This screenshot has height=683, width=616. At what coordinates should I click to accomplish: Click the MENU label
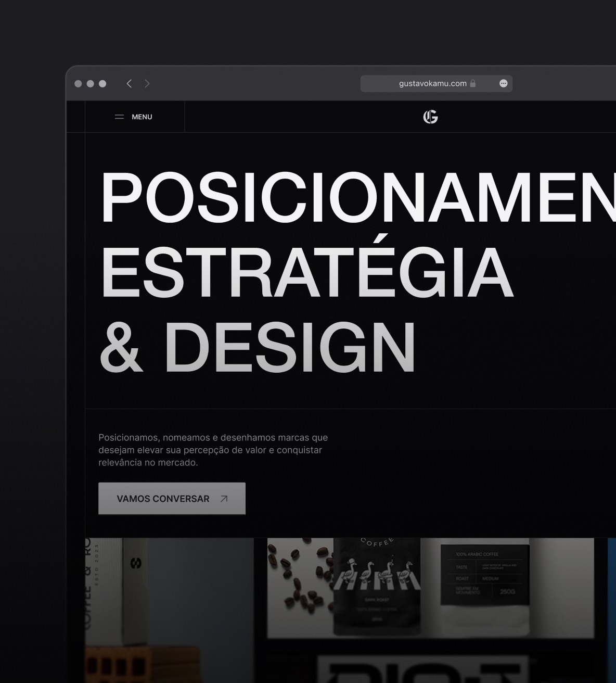(x=142, y=117)
